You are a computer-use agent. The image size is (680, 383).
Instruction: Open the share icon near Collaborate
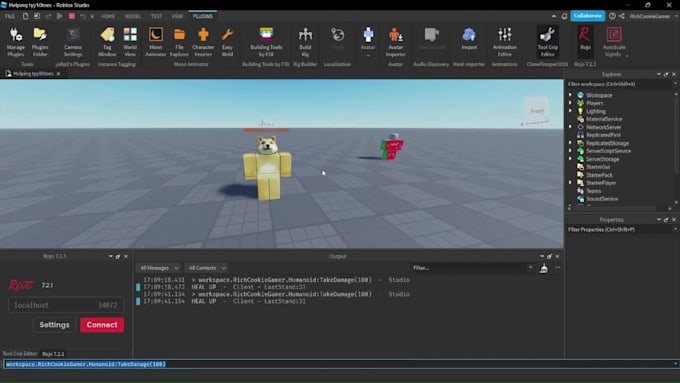[622, 16]
